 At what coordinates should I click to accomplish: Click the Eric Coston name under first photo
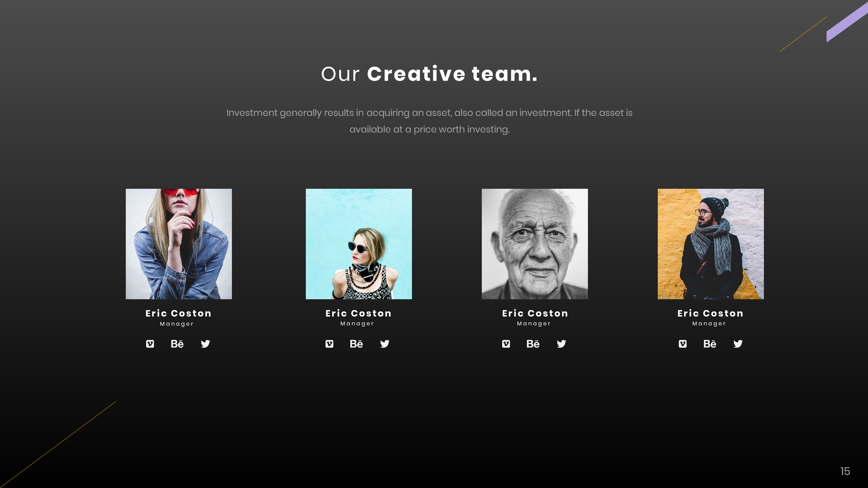[x=178, y=313]
